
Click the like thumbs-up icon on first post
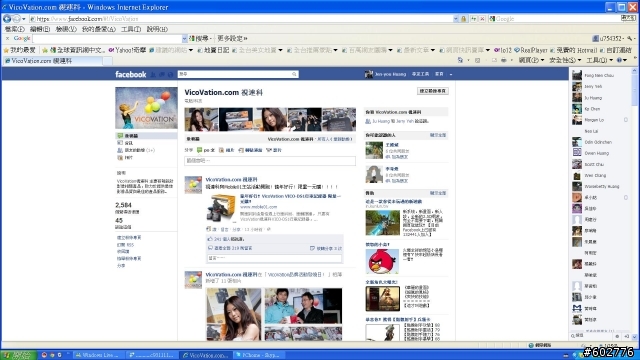pos(210,239)
